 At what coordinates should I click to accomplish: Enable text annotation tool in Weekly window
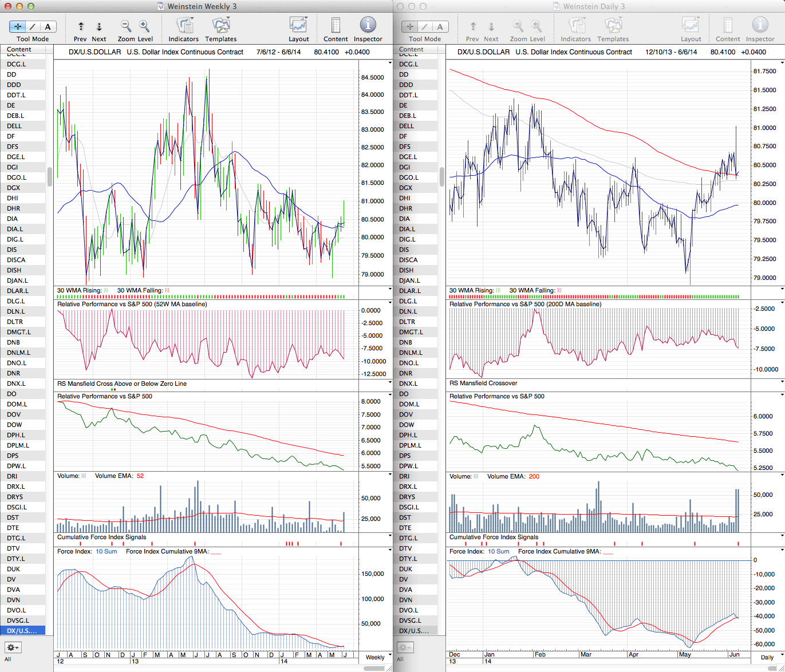[x=48, y=26]
